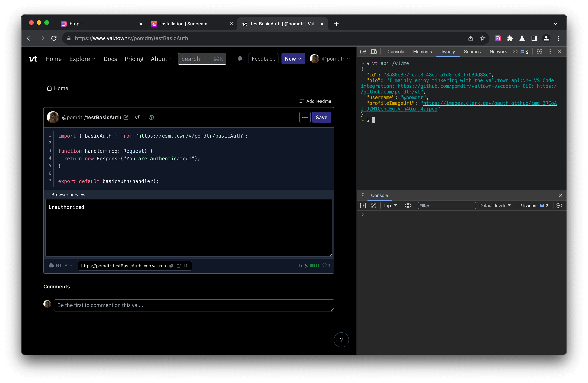Click the book icon beside endpoint URL
588x383 pixels.
tap(187, 265)
